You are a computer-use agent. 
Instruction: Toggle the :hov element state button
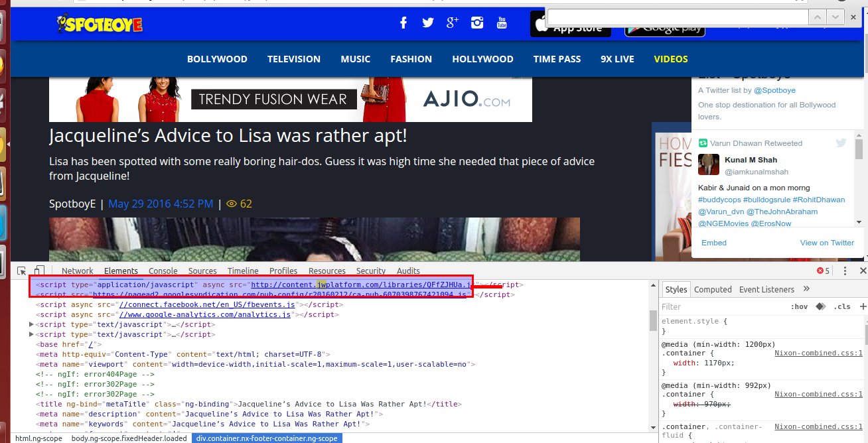coord(799,306)
